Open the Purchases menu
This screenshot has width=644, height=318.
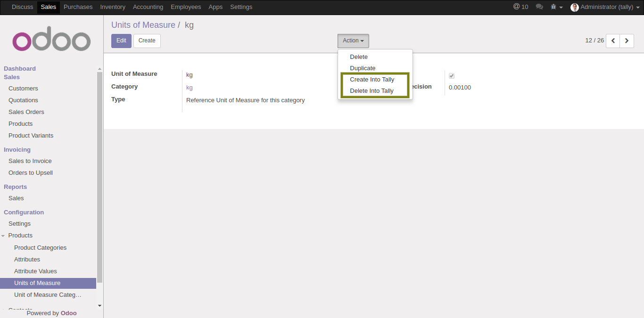click(78, 7)
